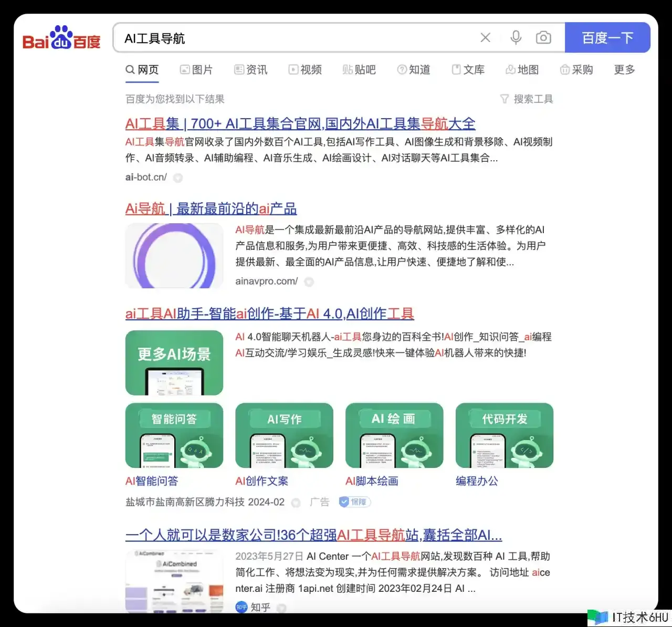Open the AI智能问答 link
The image size is (672, 627).
(152, 481)
